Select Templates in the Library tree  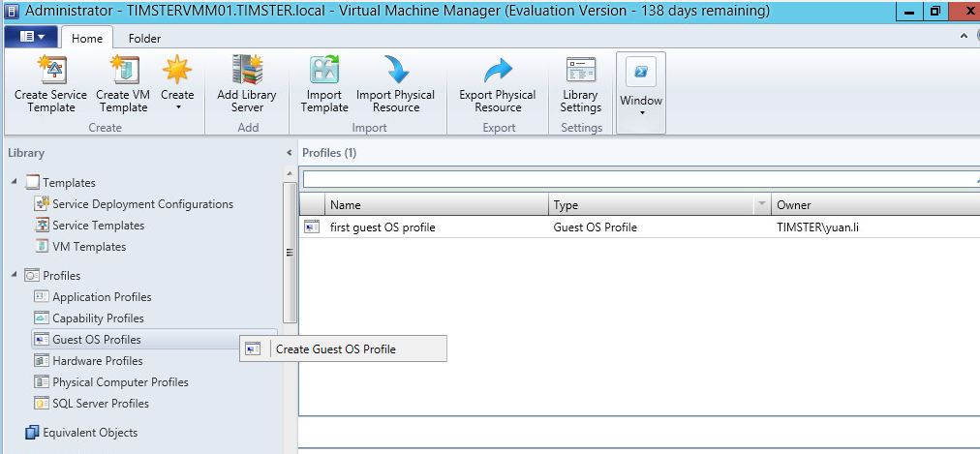click(69, 183)
